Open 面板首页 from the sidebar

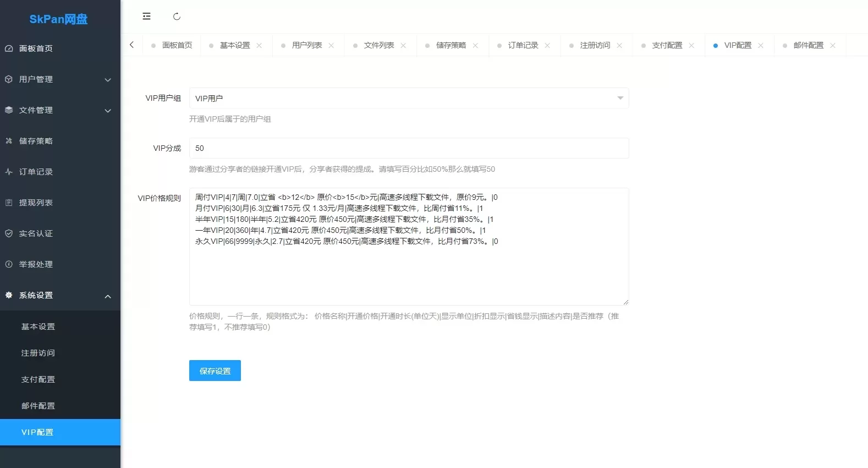click(x=36, y=48)
